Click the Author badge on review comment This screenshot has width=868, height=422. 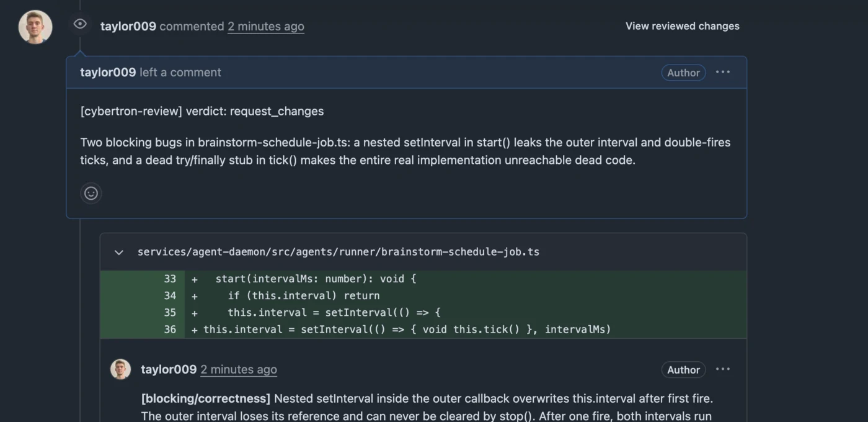[683, 73]
